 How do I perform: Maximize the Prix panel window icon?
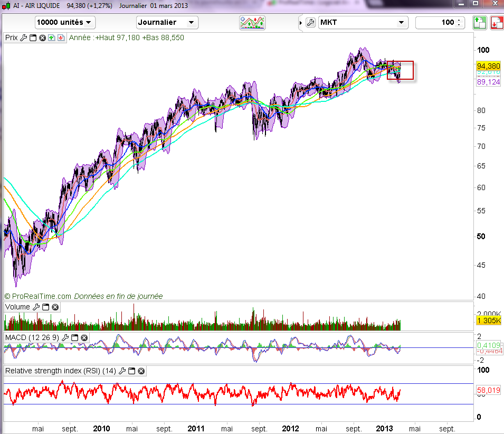(33, 38)
